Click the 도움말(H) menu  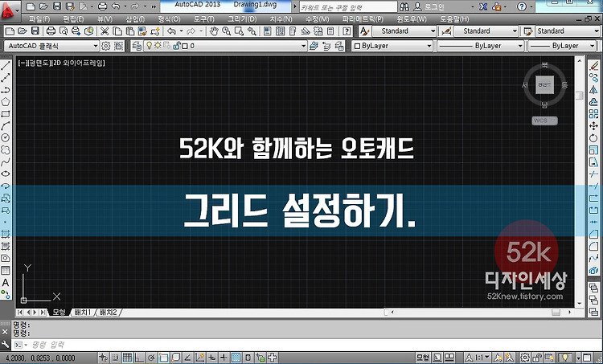pos(454,18)
